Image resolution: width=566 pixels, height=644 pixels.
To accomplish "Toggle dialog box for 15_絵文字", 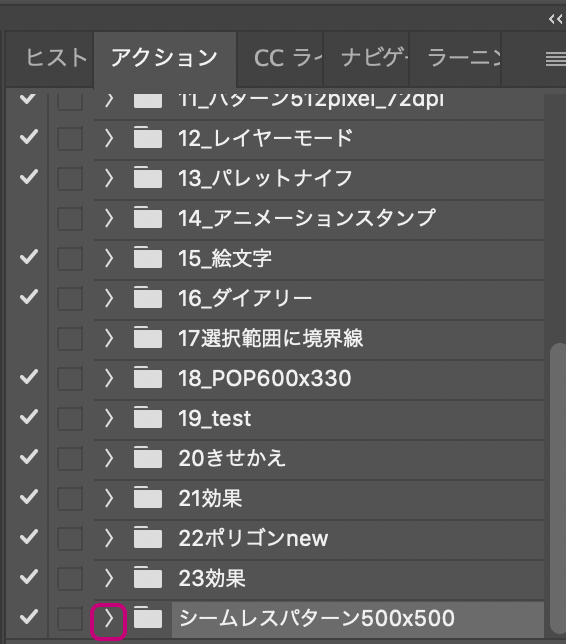I will (69, 258).
